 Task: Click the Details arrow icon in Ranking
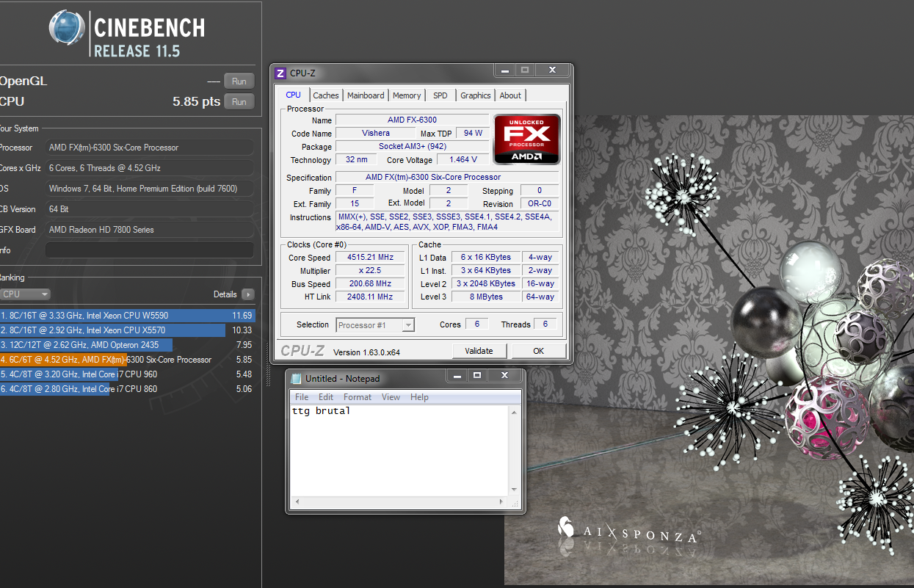[248, 294]
